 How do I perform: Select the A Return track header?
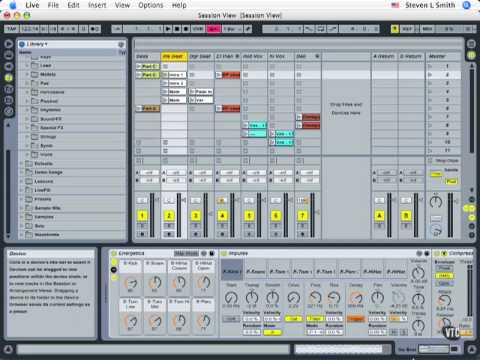point(385,56)
